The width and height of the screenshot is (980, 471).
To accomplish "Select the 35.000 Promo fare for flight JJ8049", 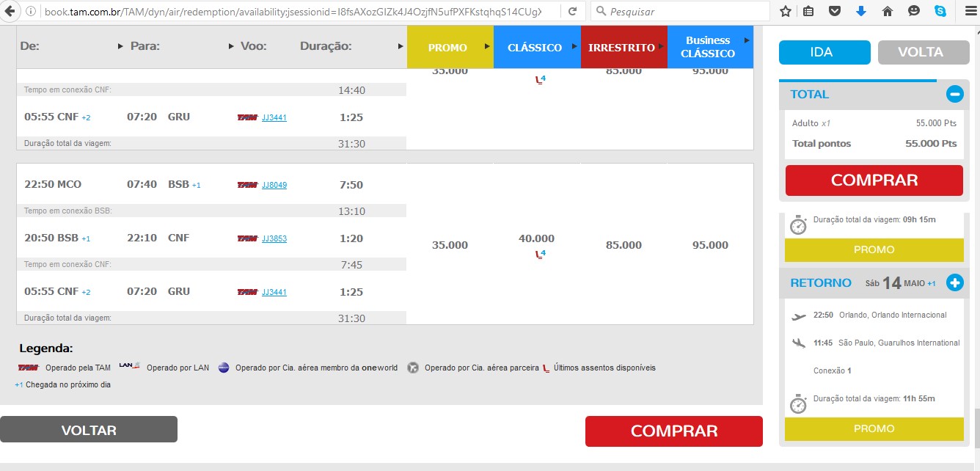I will [450, 245].
